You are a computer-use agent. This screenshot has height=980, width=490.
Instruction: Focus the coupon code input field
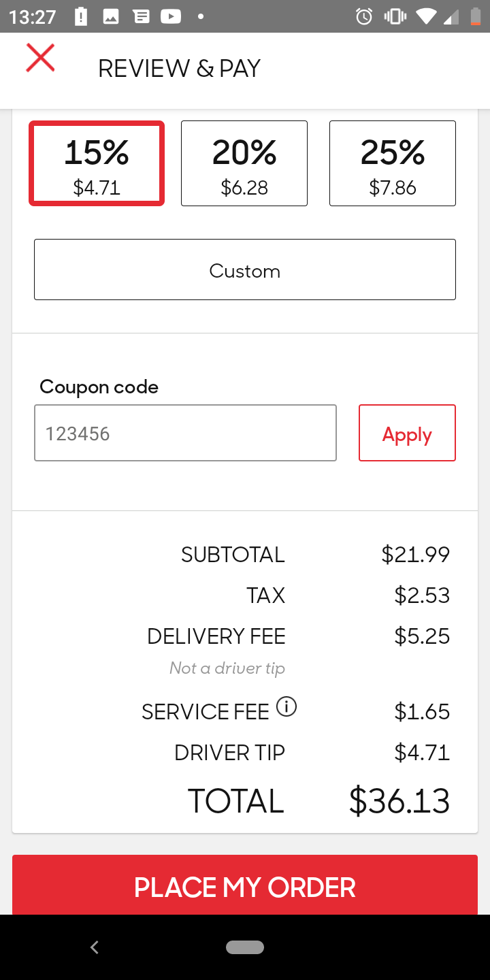pyautogui.click(x=185, y=434)
